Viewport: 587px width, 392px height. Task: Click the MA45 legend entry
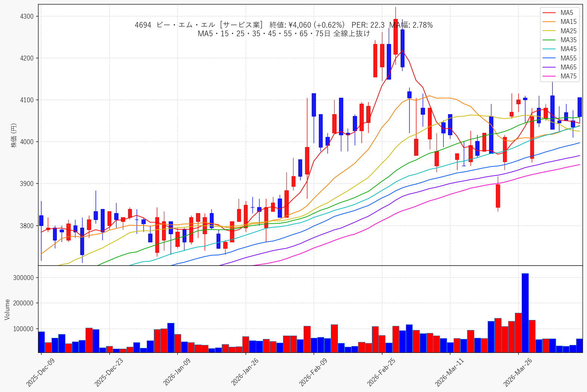[x=559, y=49]
